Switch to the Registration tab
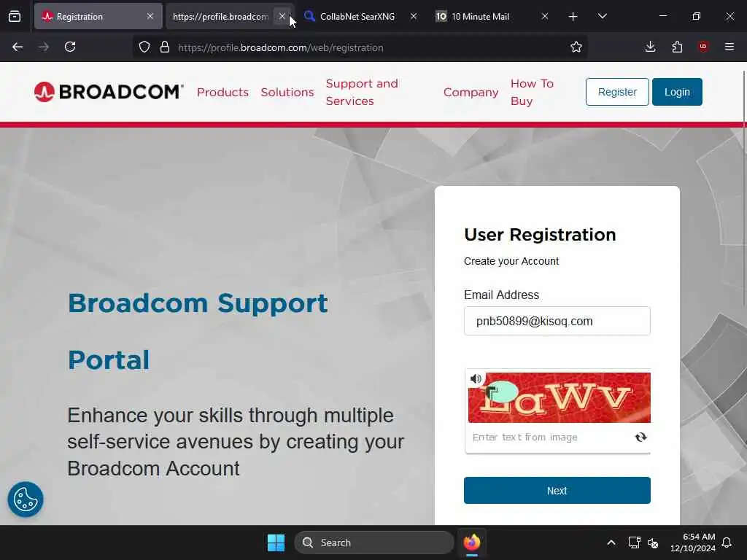747x560 pixels. (98, 16)
